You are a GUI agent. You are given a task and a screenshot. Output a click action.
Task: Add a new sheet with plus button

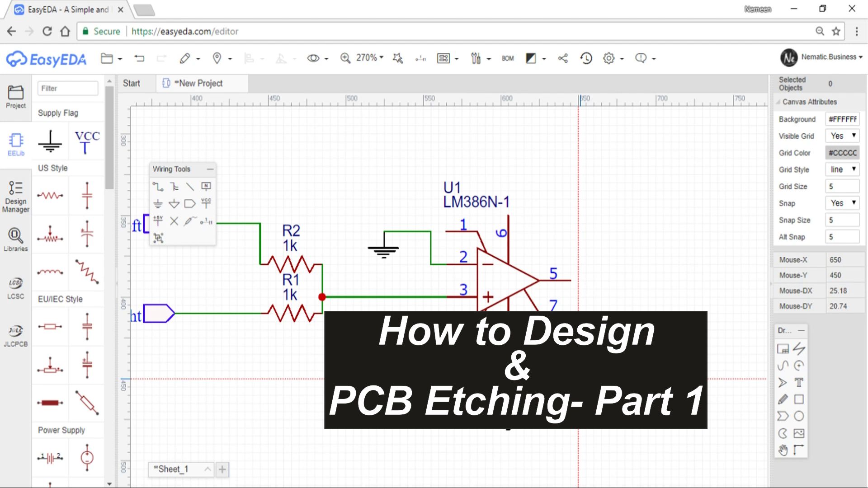(x=222, y=469)
